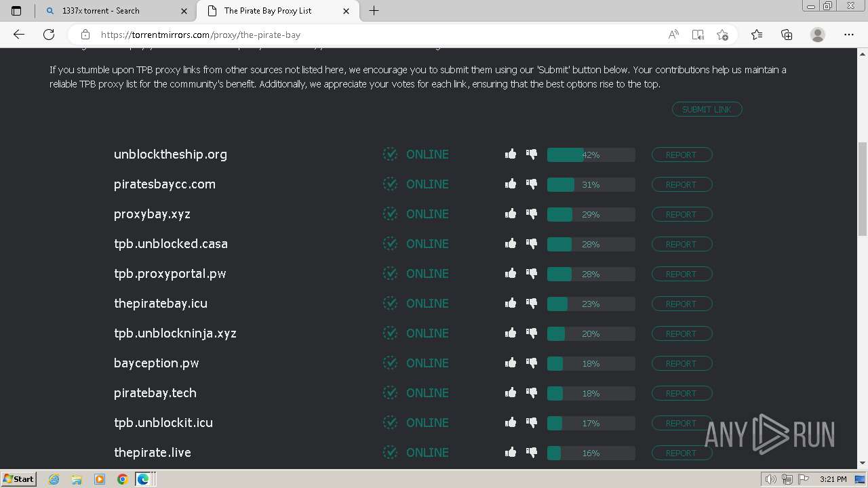Close The Pirate Bay Proxy List tab
Image resolution: width=868 pixels, height=488 pixels.
pyautogui.click(x=347, y=11)
